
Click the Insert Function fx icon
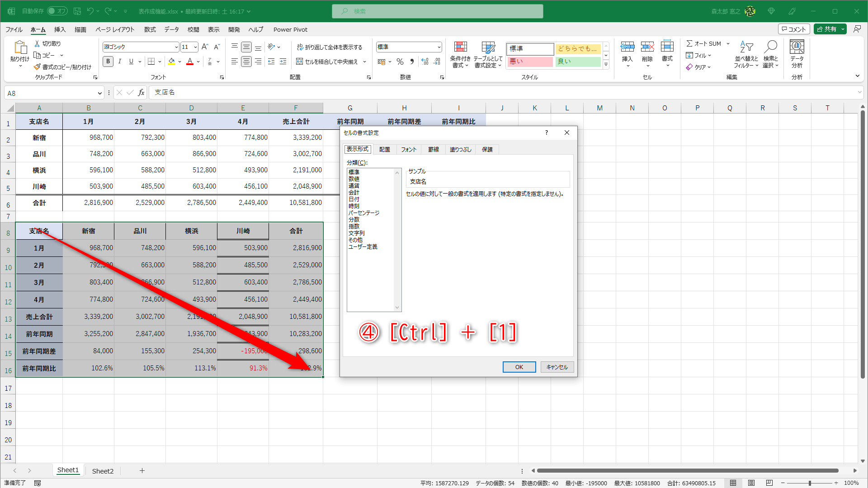tap(142, 93)
